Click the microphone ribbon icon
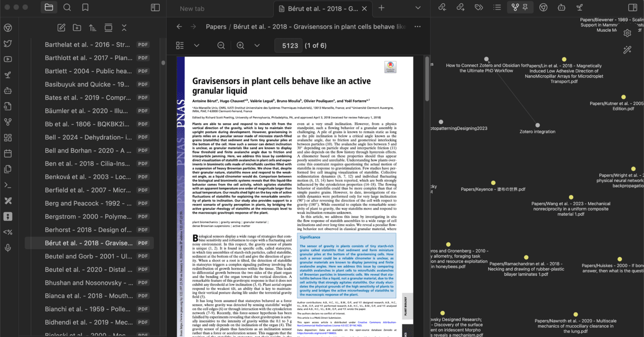Viewport: 644px width, 337px height. coord(8,247)
